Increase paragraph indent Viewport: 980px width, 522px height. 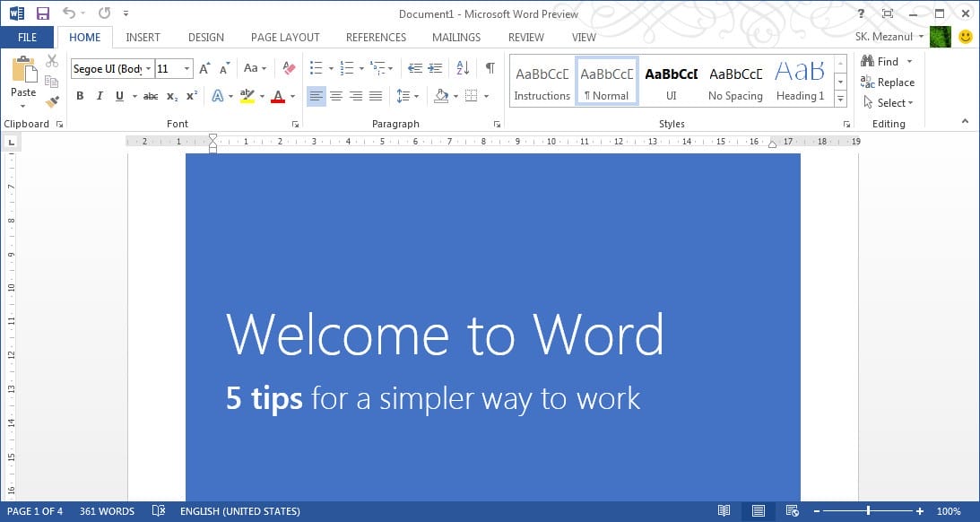435,68
